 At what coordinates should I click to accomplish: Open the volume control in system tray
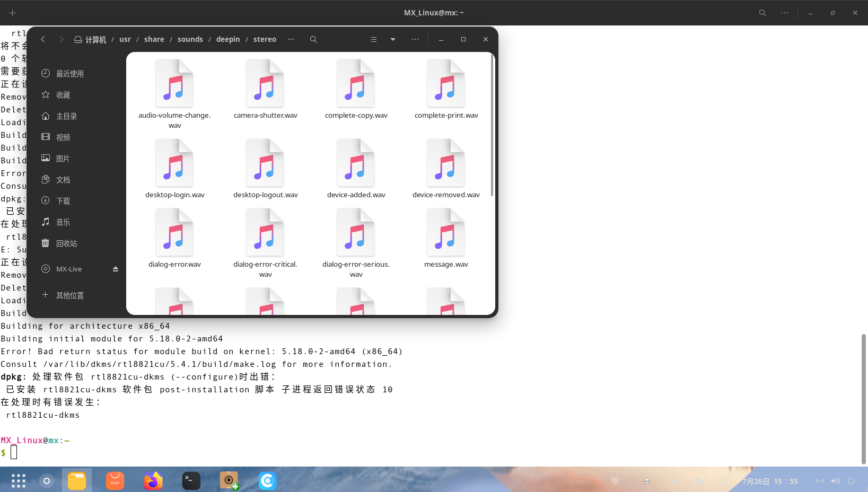835,481
